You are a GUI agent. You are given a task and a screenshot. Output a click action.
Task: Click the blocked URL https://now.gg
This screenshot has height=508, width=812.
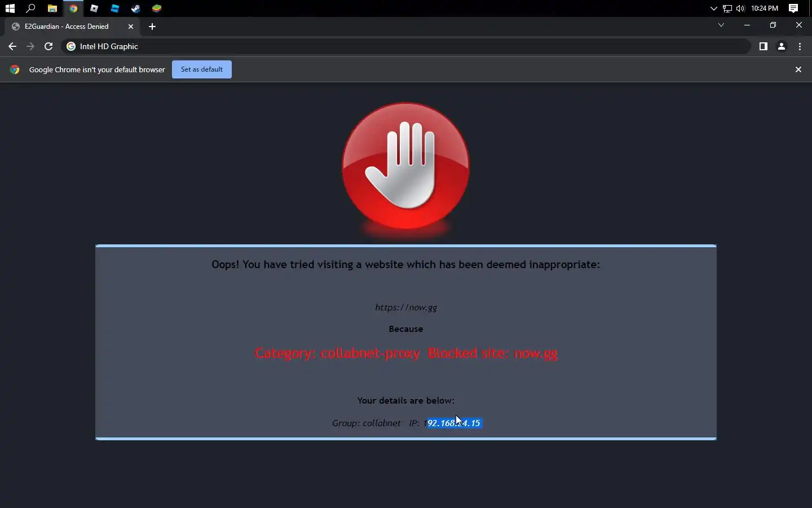click(406, 308)
